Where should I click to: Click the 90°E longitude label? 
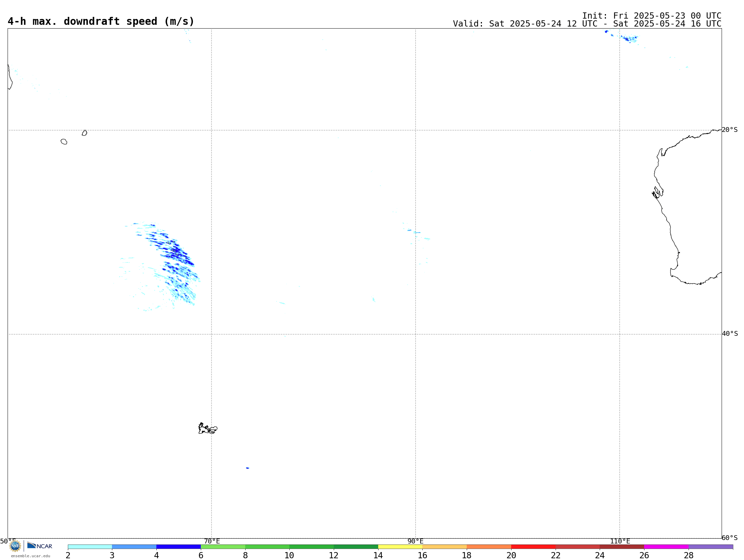coord(415,541)
